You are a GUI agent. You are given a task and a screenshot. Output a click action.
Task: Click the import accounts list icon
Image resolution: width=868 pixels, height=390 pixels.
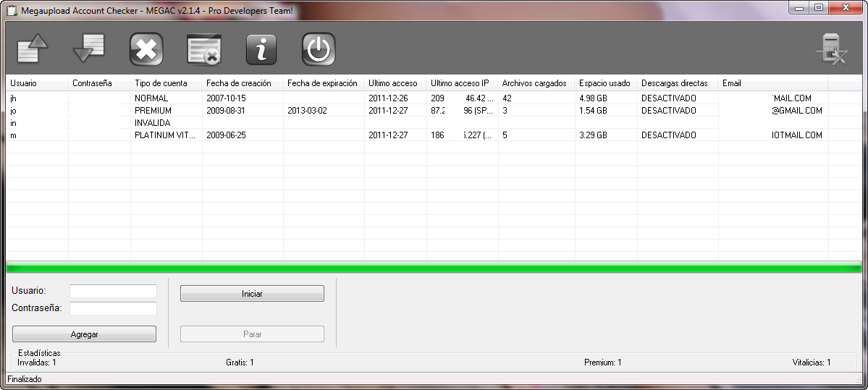pyautogui.click(x=33, y=48)
